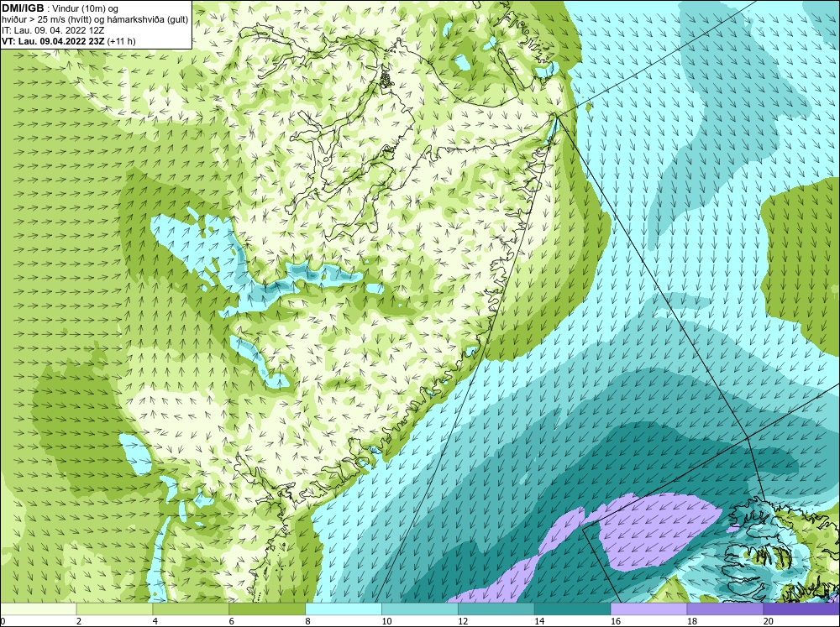840x627 pixels.
Task: Click the legend value '8'
Action: [308, 621]
